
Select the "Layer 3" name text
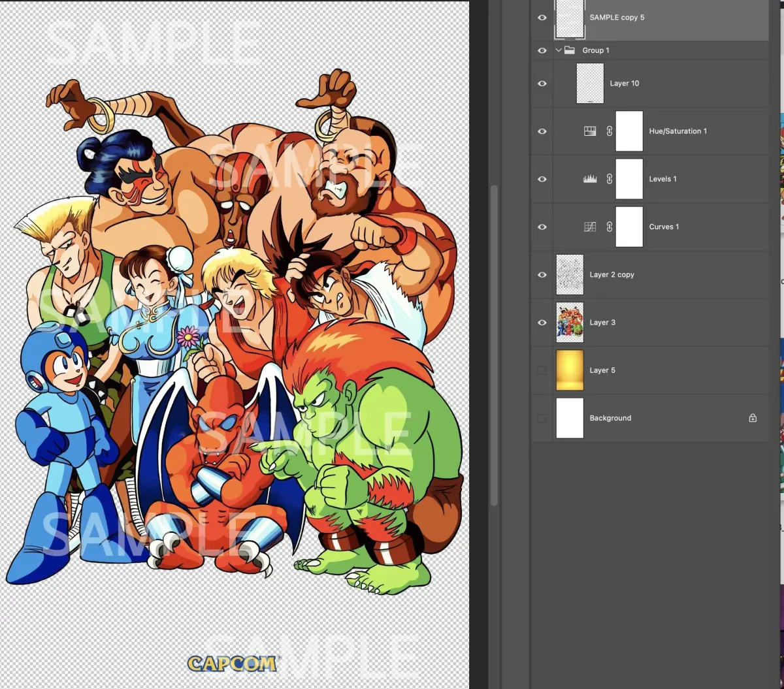602,323
